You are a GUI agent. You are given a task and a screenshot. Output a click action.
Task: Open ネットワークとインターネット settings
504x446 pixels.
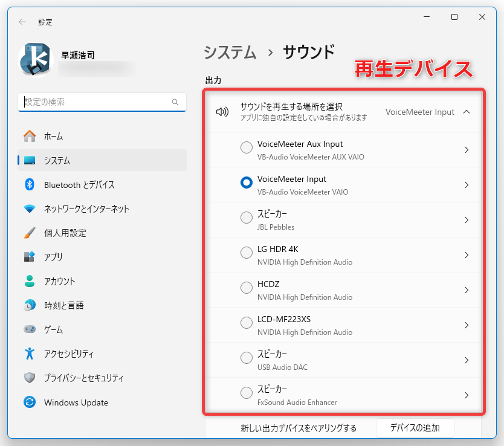pyautogui.click(x=102, y=209)
